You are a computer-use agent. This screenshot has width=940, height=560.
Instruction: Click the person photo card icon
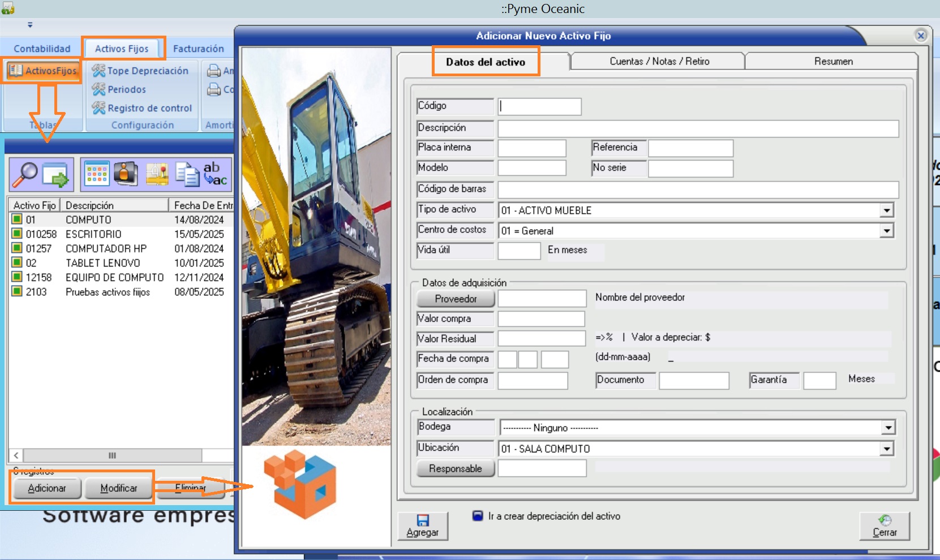126,174
